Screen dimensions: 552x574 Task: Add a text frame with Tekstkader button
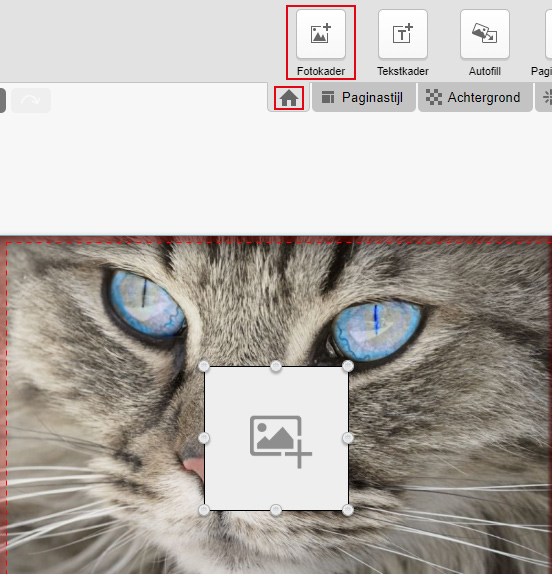click(x=403, y=34)
